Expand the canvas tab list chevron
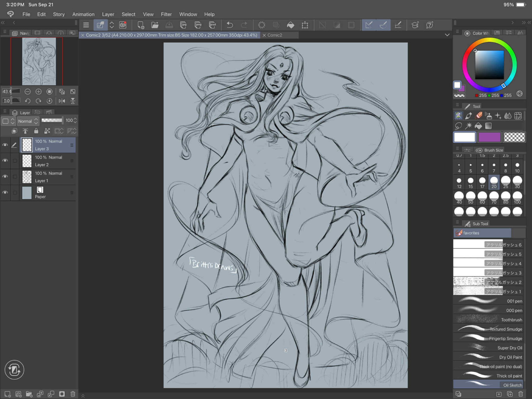 [447, 35]
